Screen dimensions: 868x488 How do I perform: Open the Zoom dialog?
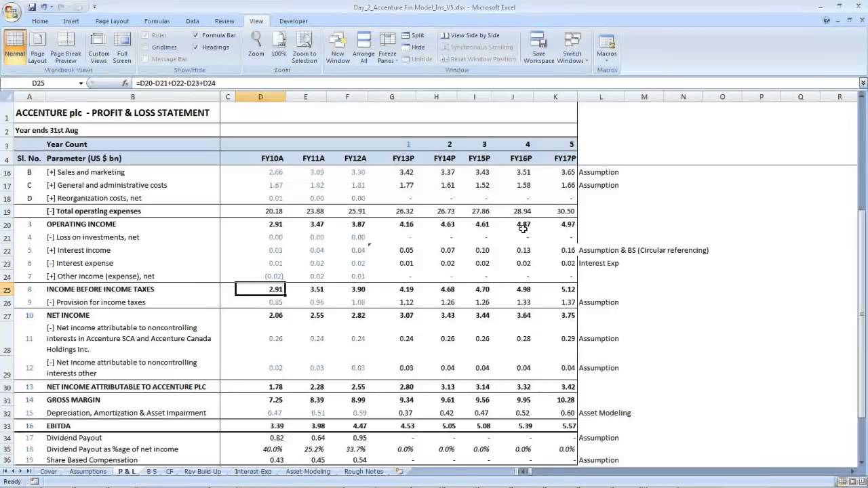click(256, 45)
